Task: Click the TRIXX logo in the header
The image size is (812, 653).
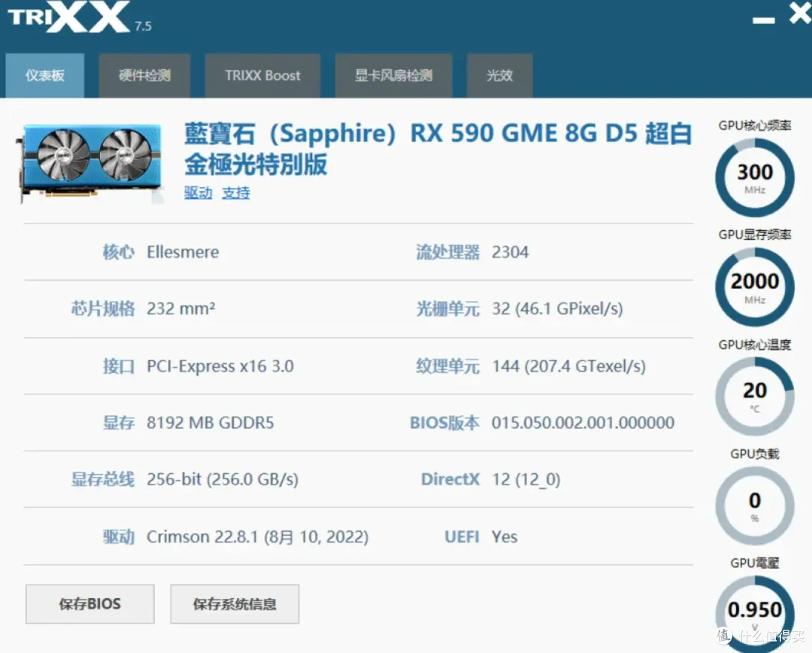Action: click(x=69, y=17)
